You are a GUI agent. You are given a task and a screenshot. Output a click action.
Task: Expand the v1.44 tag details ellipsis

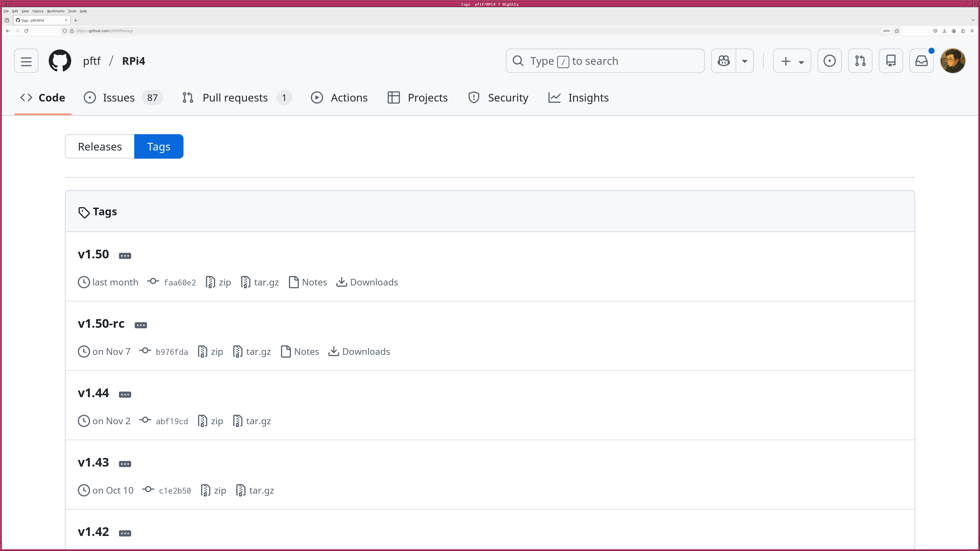(125, 394)
